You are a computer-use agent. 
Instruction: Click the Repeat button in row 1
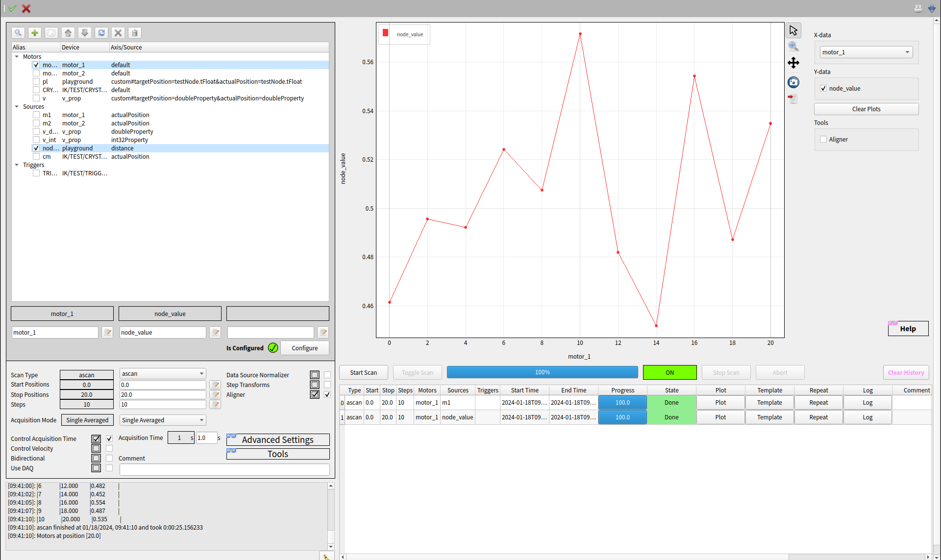[x=818, y=417]
